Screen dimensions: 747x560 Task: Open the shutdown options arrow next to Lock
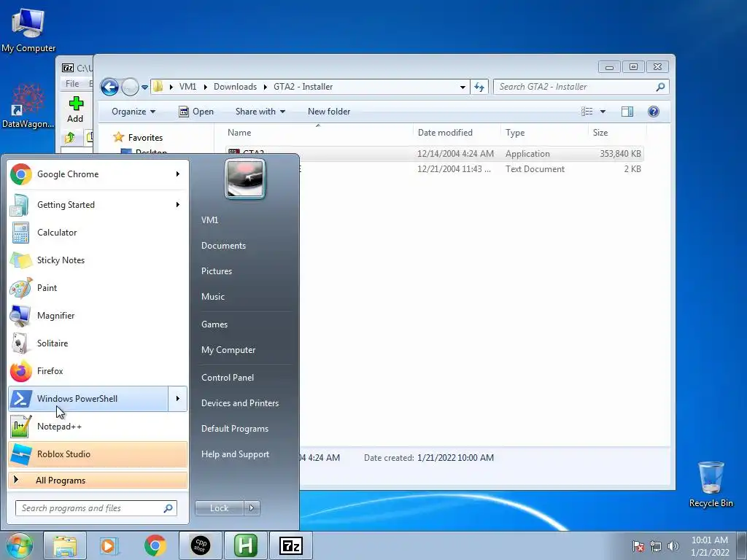tap(252, 508)
